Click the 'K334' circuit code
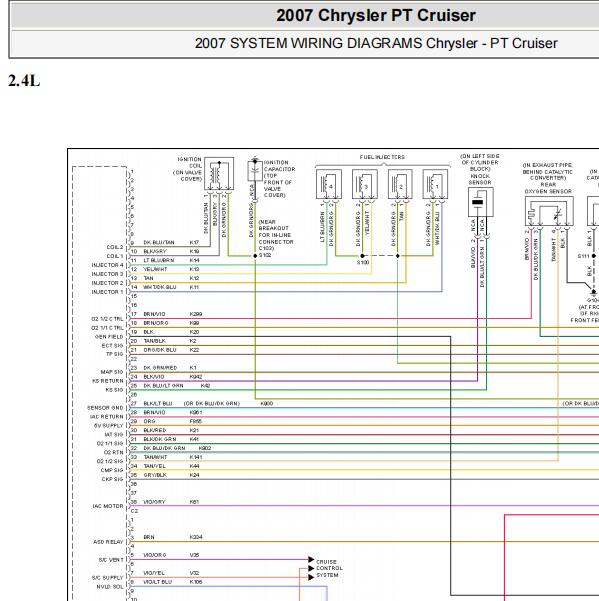This screenshot has height=601, width=599. pyautogui.click(x=196, y=537)
